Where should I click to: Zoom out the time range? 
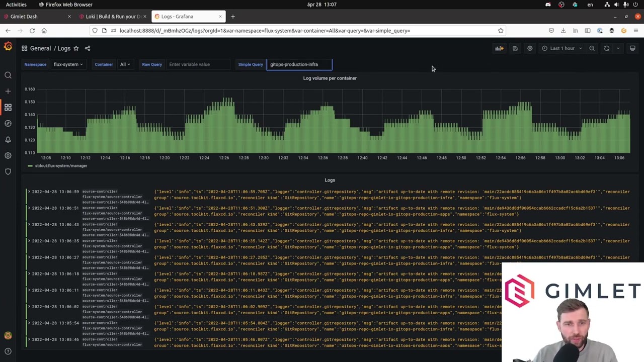coord(592,48)
